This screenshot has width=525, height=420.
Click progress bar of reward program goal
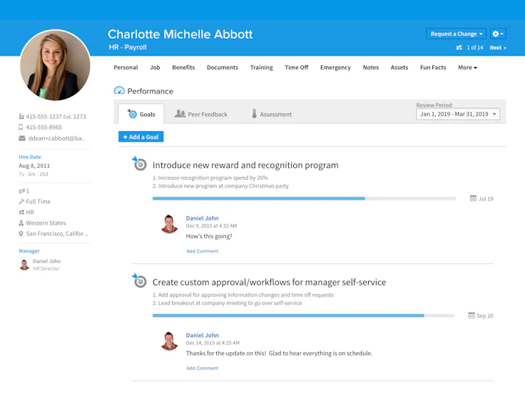[304, 198]
